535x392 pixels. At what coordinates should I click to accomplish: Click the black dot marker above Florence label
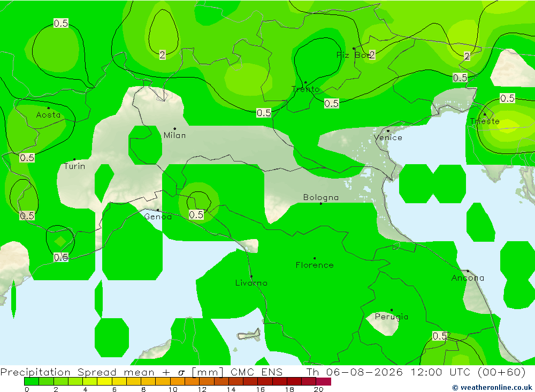(x=315, y=258)
